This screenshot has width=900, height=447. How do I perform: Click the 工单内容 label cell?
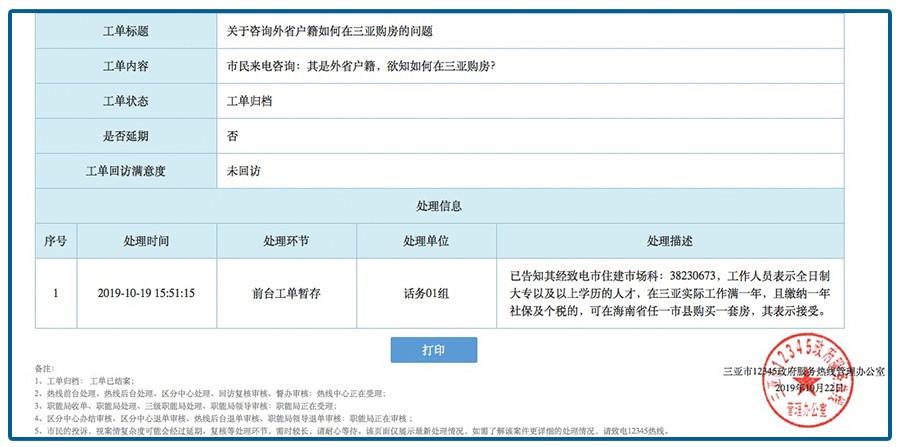pyautogui.click(x=126, y=67)
